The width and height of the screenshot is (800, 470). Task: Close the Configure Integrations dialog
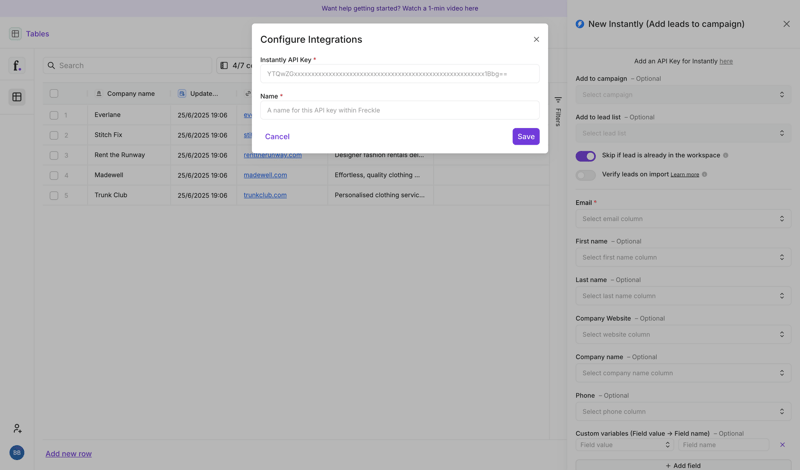[536, 39]
